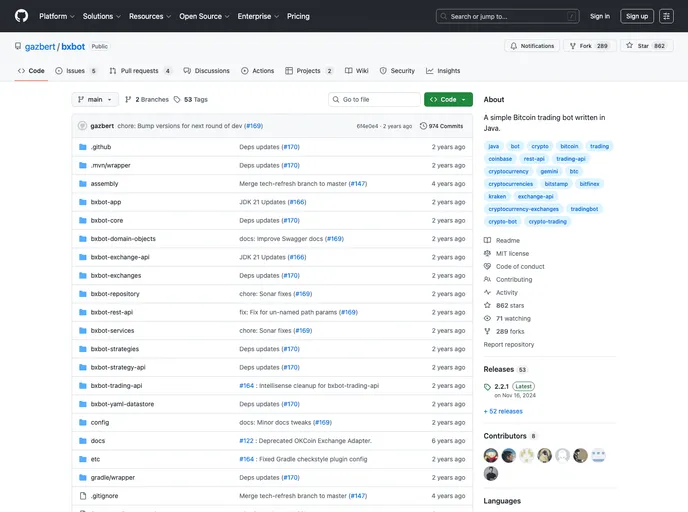The height and width of the screenshot is (512, 688).
Task: Focus the Search or jump to field
Action: tap(507, 16)
